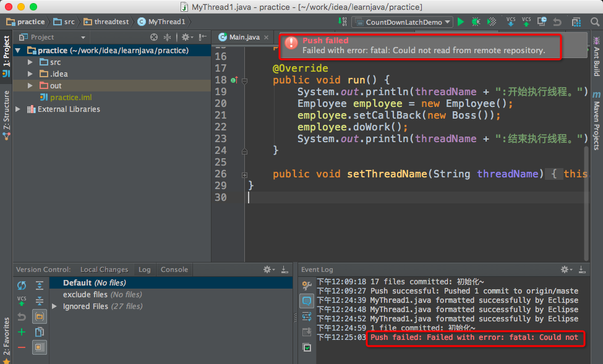Run CountDownLatchDemo with green play button
Viewport: 603px width, 364px height.
[x=461, y=22]
